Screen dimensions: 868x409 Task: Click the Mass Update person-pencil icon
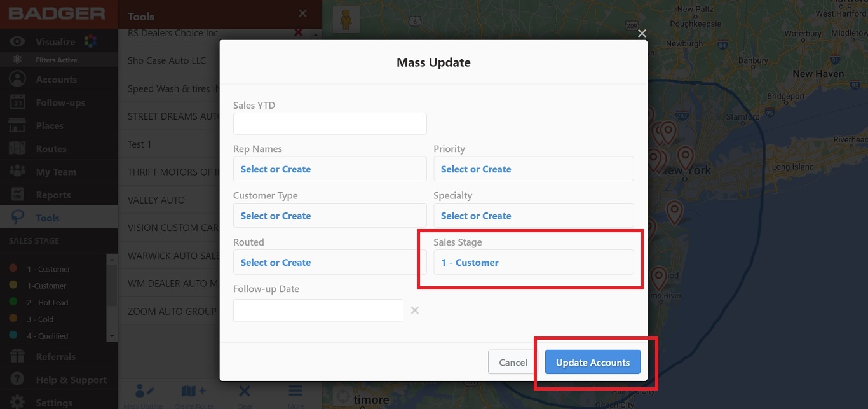145,391
